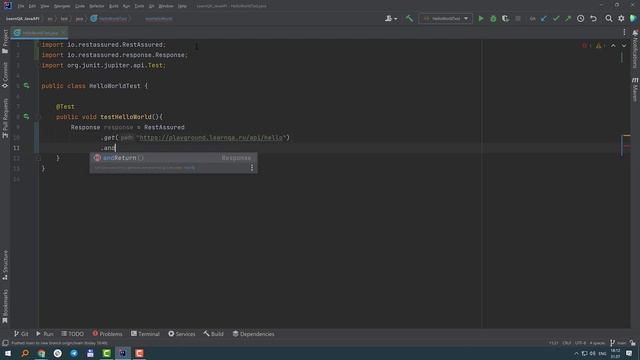
Task: Show hidden system tray icons chevron
Action: tap(576, 353)
